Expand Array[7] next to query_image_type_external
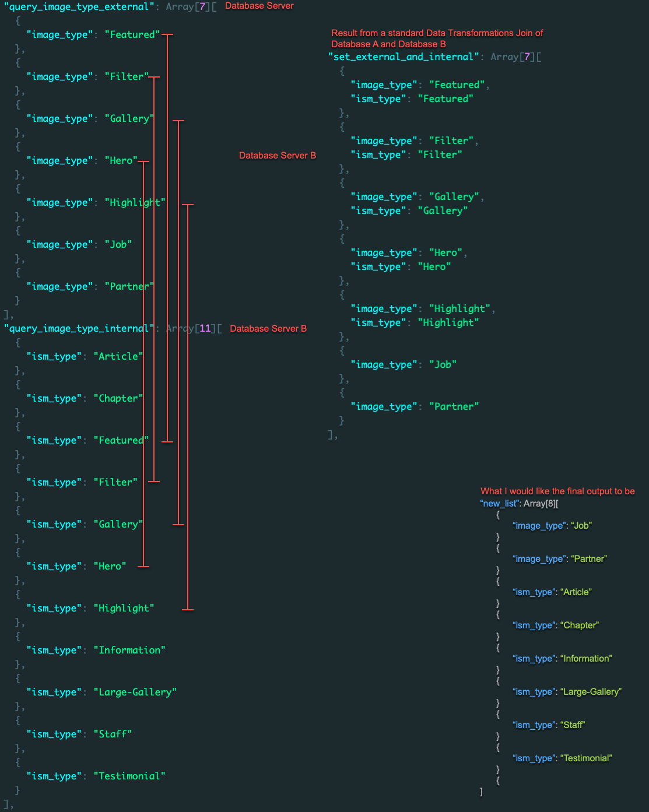The height and width of the screenshot is (812, 649). (190, 7)
